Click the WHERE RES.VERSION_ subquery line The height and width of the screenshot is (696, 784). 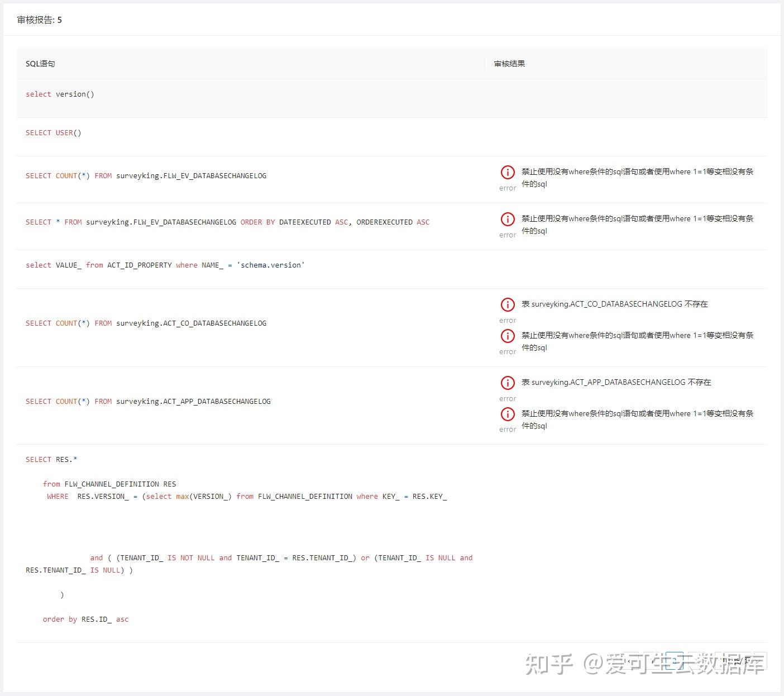coord(247,497)
